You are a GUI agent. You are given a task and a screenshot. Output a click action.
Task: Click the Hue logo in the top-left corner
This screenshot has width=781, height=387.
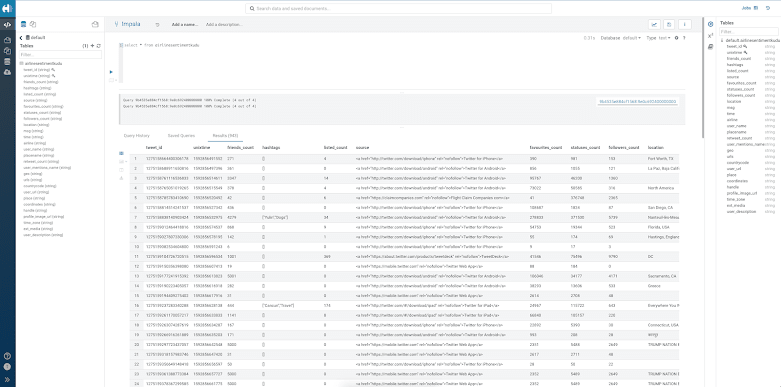[7, 8]
